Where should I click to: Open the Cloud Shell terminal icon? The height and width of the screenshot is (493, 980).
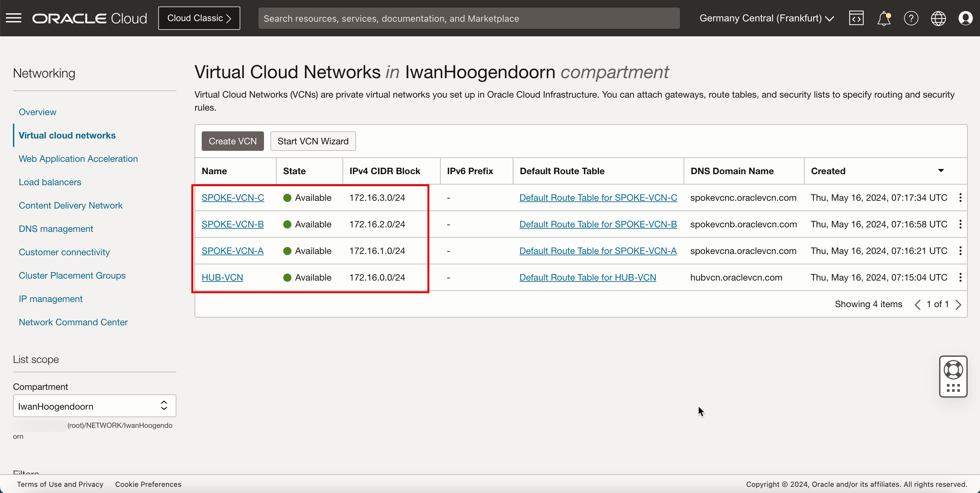click(x=856, y=18)
